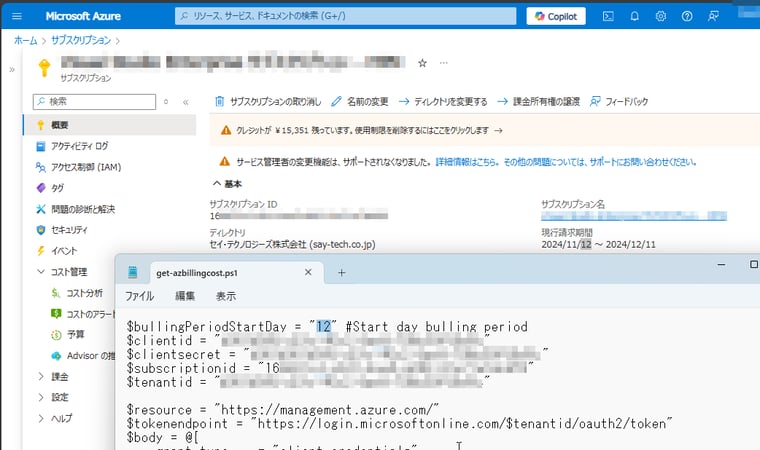This screenshot has height=450, width=760.
Task: Open the Azure portal hamburger menu
Action: coord(16,16)
